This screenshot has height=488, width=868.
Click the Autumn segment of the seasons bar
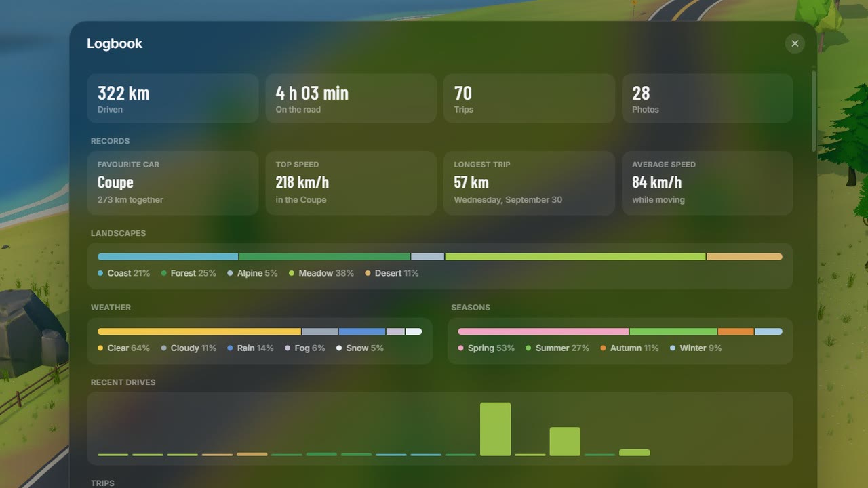coord(736,331)
